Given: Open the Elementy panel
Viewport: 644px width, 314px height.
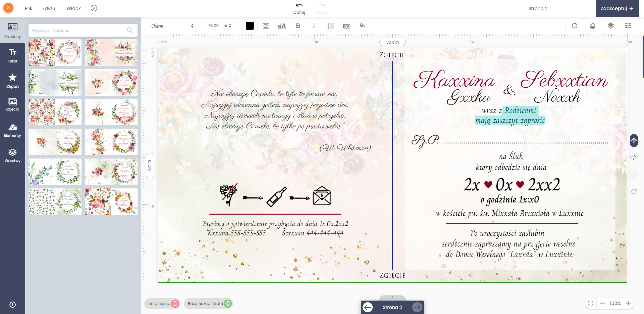Looking at the screenshot, I should pos(12,131).
